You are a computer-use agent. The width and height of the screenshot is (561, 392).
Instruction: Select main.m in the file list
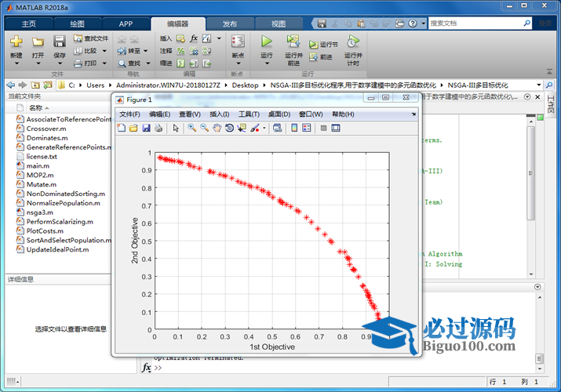click(38, 165)
